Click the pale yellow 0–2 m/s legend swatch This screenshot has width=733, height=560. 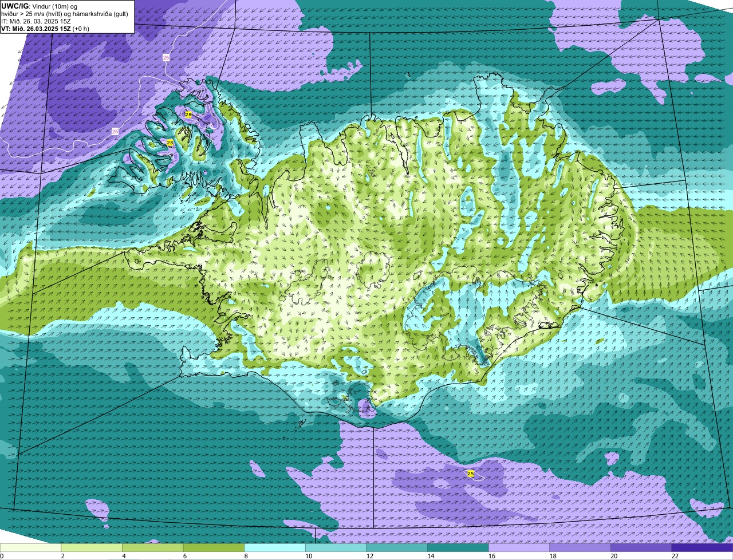(x=30, y=547)
